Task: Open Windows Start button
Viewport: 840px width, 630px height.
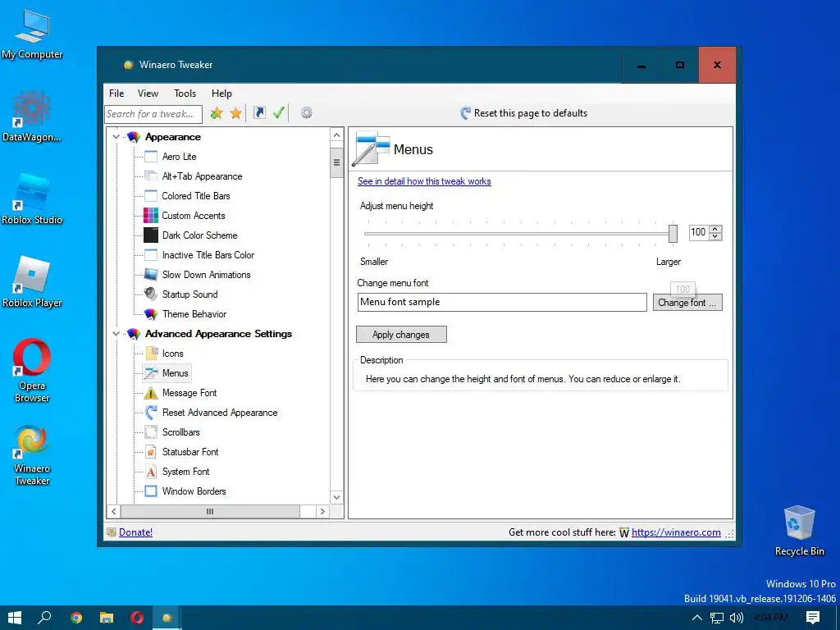Action: [15, 618]
